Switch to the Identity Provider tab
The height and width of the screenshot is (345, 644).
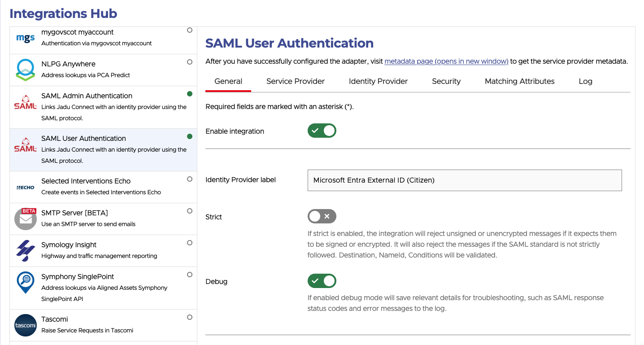[x=378, y=81]
